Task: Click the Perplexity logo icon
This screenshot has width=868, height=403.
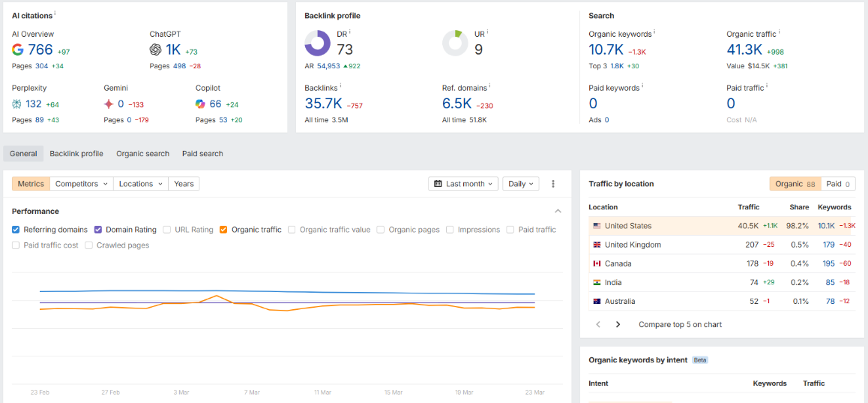Action: point(16,104)
